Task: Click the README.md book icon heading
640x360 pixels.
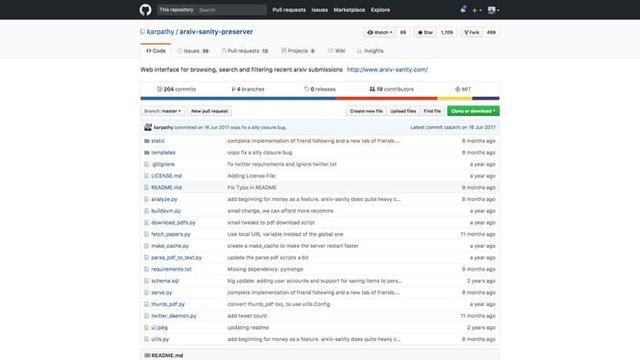Action: (147, 356)
